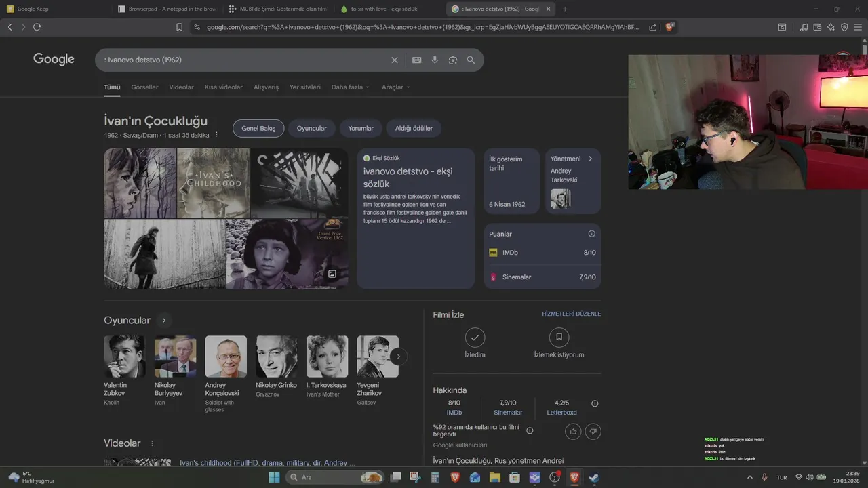
Task: Click HİZMETLERİ DÜZENLE link
Action: pyautogui.click(x=571, y=314)
